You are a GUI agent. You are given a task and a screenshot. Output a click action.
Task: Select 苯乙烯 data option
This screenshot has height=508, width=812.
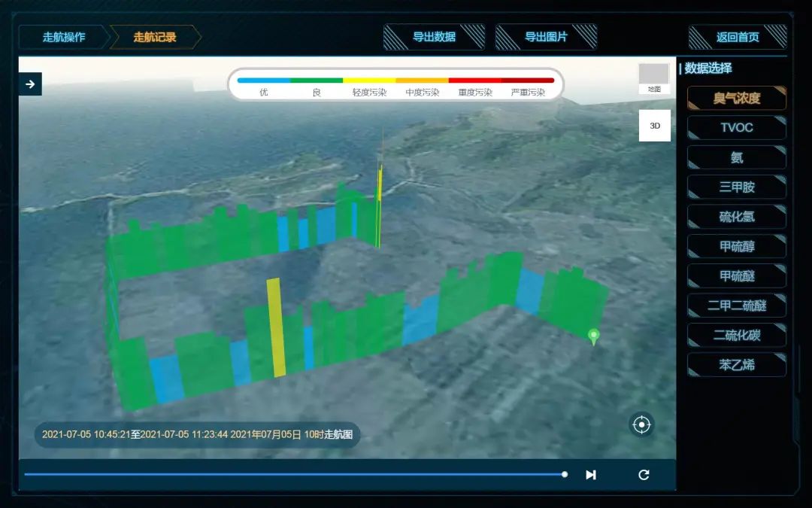tap(737, 365)
